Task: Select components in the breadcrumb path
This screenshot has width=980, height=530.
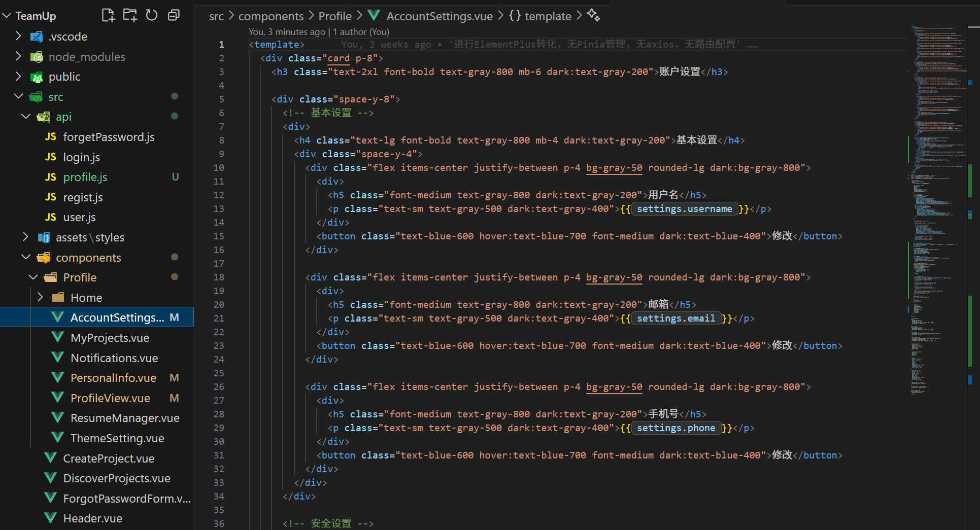Action: pos(271,16)
